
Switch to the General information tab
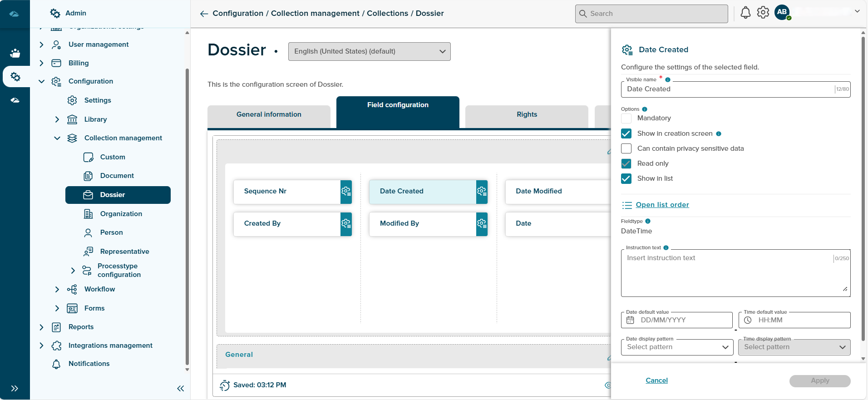pos(269,115)
